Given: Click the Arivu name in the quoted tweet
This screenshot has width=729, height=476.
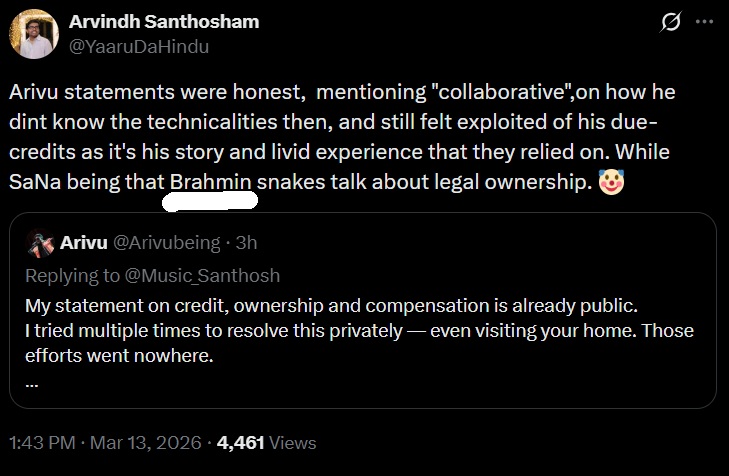Looking at the screenshot, I should click(x=79, y=243).
